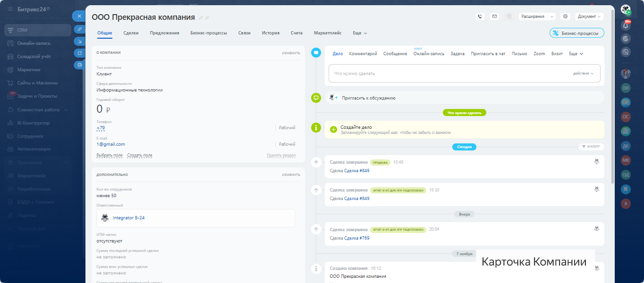Expand Еще in the card tab bar

coord(360,33)
